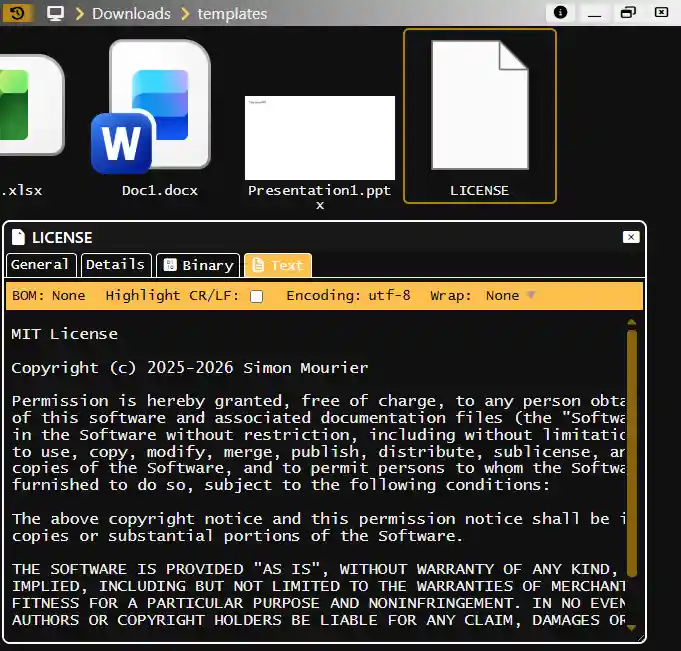Click the Presentation1.pptx file name
681x651 pixels.
coord(320,197)
